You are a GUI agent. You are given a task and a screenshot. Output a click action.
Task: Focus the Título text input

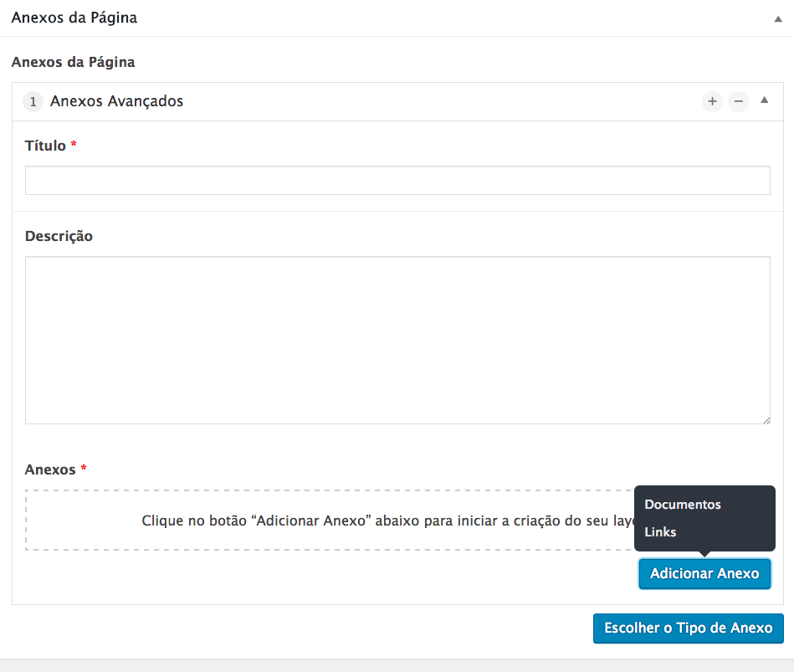[x=397, y=180]
